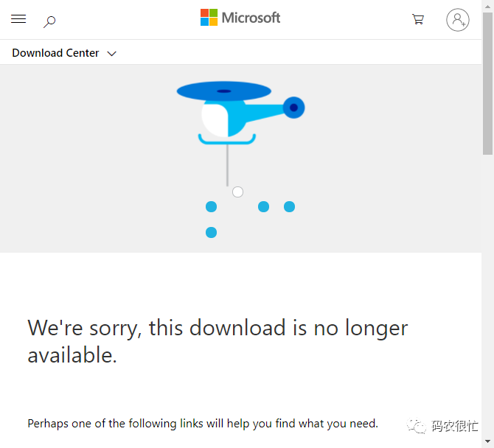Click the account sign-in avatar icon
494x448 pixels.
point(457,20)
